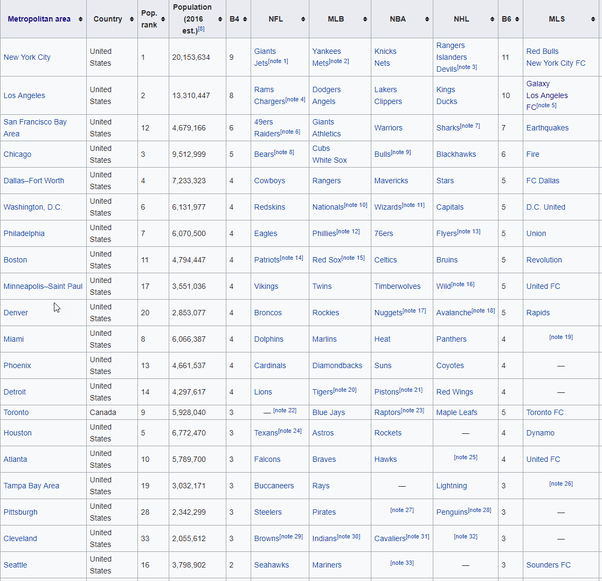Click the Earthquakes team link
Screen dimensions: 602x581
[x=547, y=128]
